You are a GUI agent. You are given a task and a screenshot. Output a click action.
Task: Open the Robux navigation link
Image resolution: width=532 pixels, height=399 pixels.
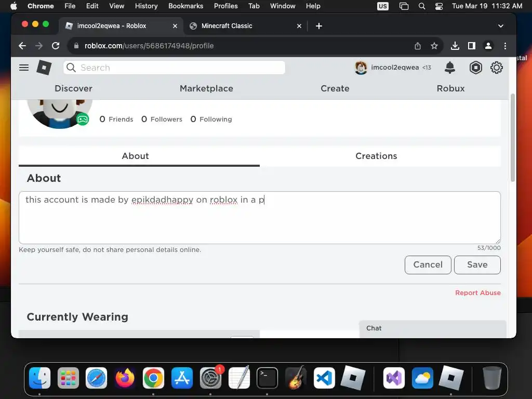[450, 88]
